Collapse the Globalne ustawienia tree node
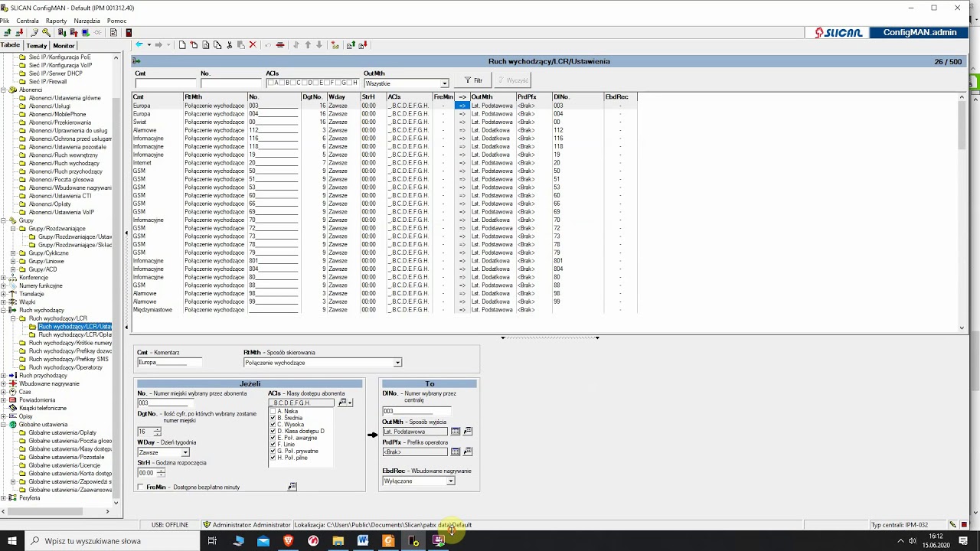 click(x=4, y=425)
